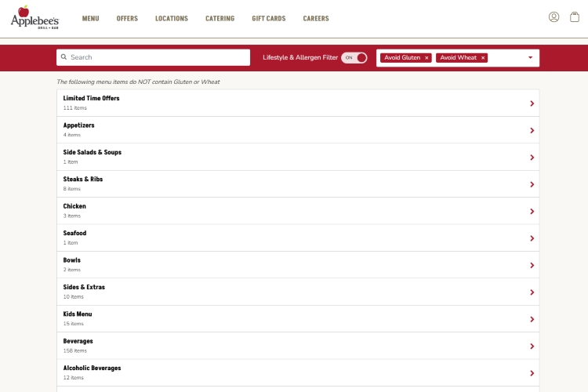Viewport: 588px width, 392px height.
Task: Select the Kids Menu category row
Action: [x=297, y=318]
